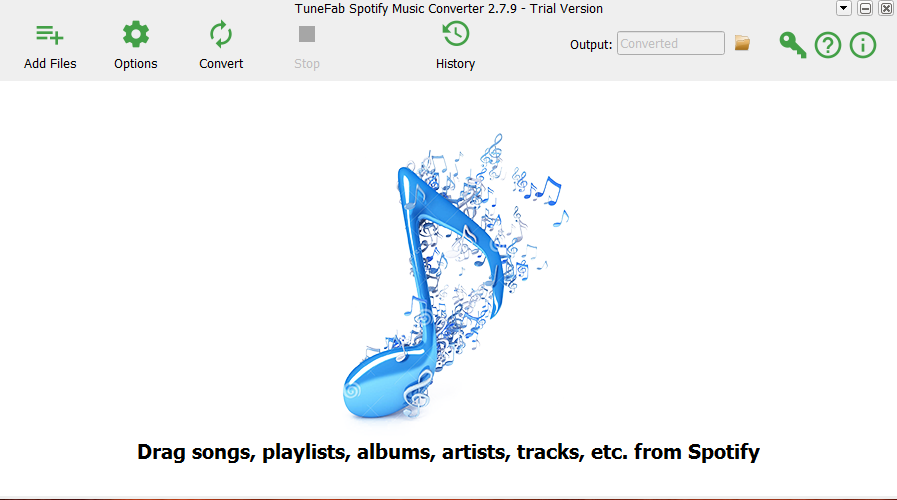Open registration via the green key icon
Viewport: 897px width, 500px height.
793,45
